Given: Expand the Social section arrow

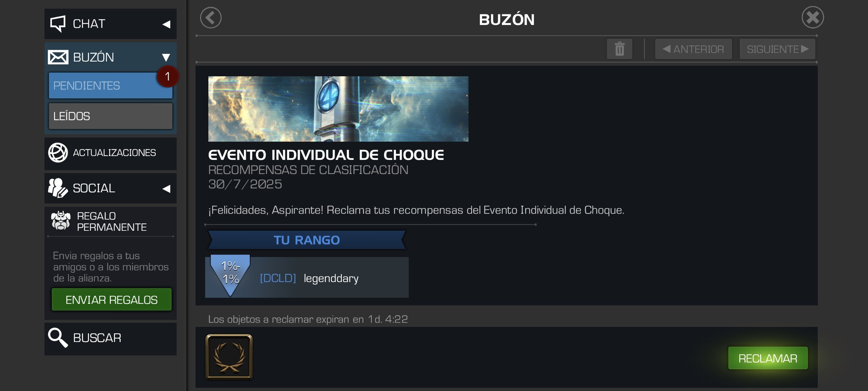Looking at the screenshot, I should point(166,188).
